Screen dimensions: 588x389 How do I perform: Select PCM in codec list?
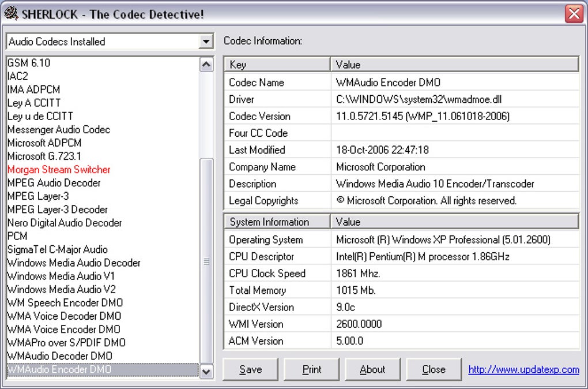coord(17,236)
